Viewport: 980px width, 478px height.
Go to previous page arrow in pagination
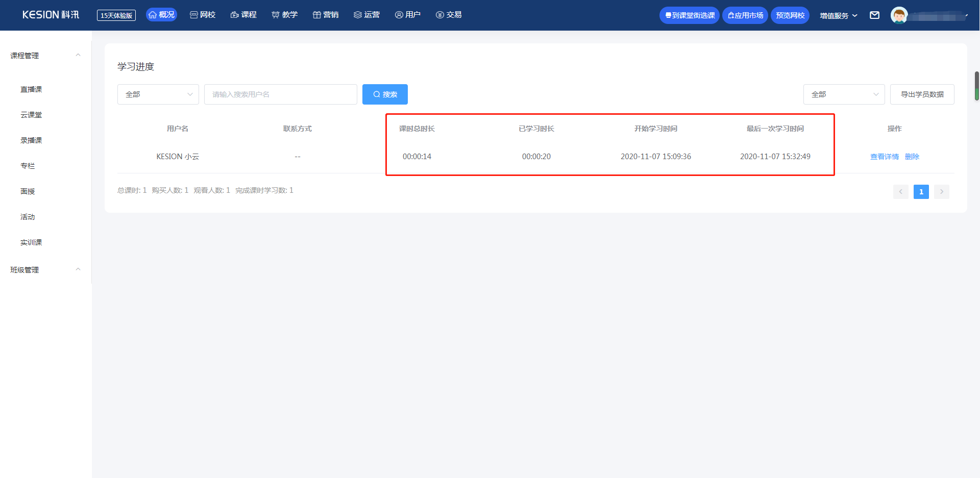[900, 192]
